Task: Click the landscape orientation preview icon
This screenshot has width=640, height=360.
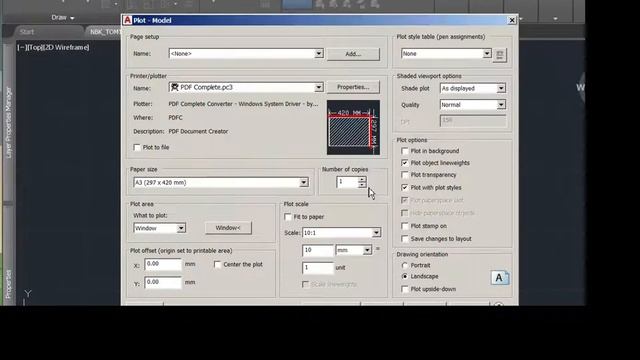Action: tap(500, 278)
